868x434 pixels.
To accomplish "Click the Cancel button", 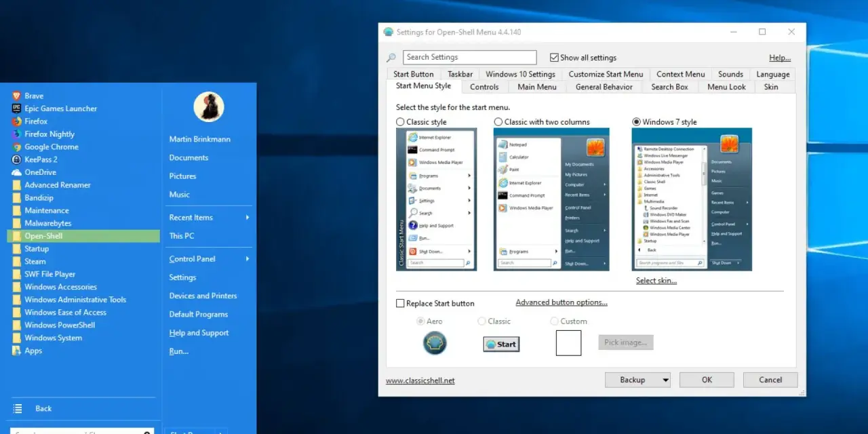I will tap(770, 380).
